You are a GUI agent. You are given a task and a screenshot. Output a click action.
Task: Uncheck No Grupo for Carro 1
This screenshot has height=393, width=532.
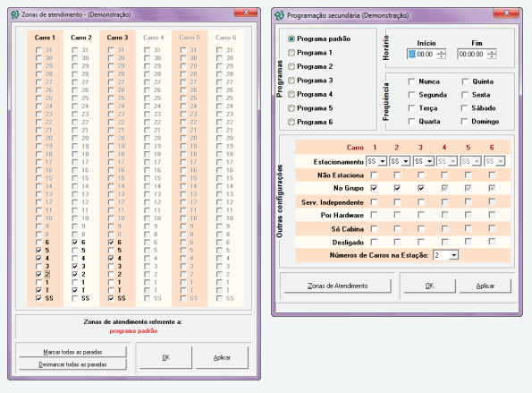[x=375, y=188]
